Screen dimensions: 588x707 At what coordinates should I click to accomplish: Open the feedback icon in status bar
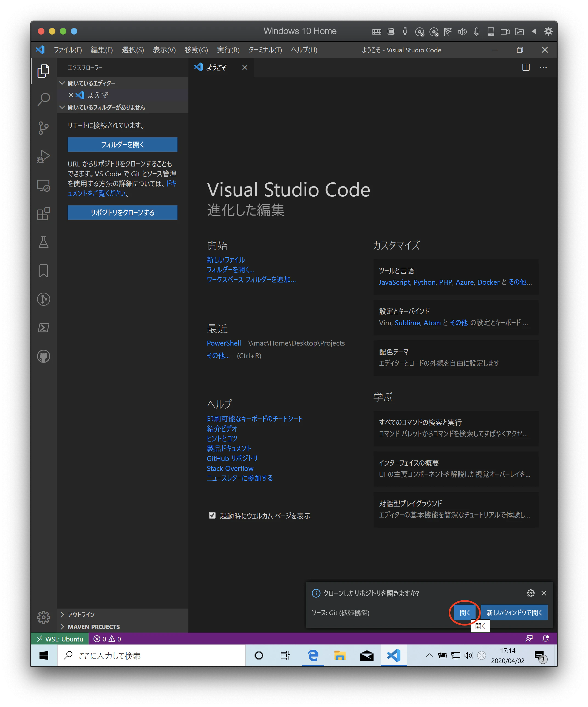529,639
